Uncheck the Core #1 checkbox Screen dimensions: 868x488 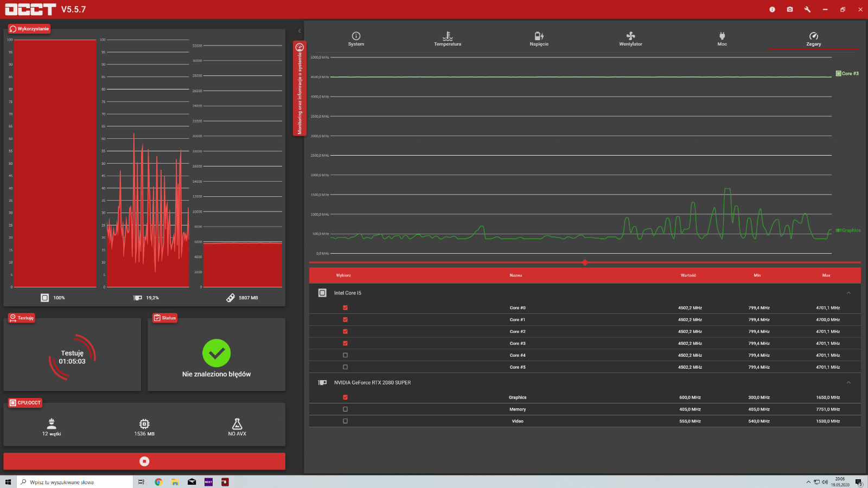pos(345,320)
